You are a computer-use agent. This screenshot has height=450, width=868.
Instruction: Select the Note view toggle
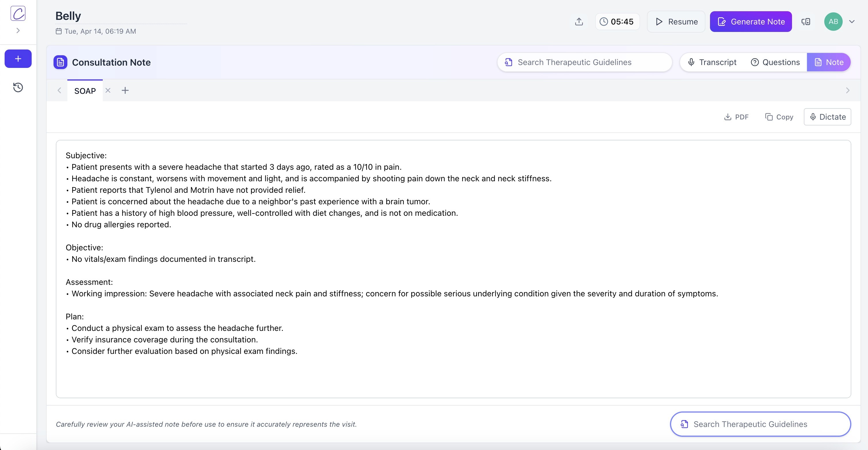tap(829, 62)
